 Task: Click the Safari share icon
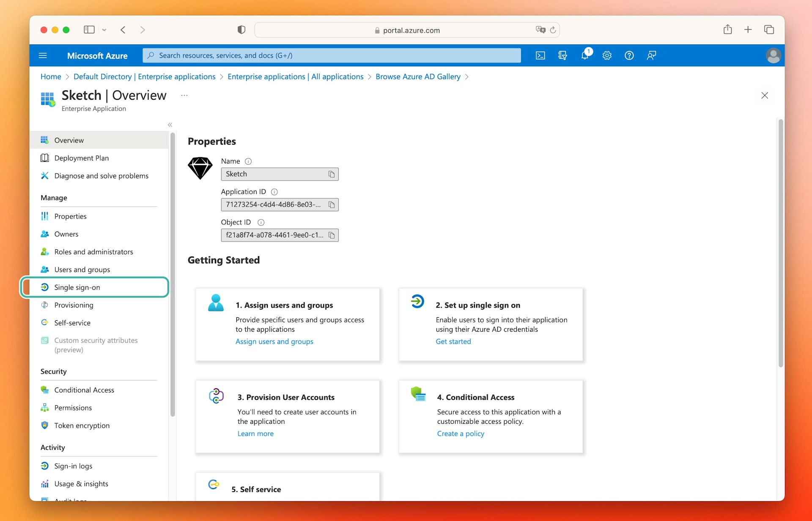pyautogui.click(x=727, y=29)
